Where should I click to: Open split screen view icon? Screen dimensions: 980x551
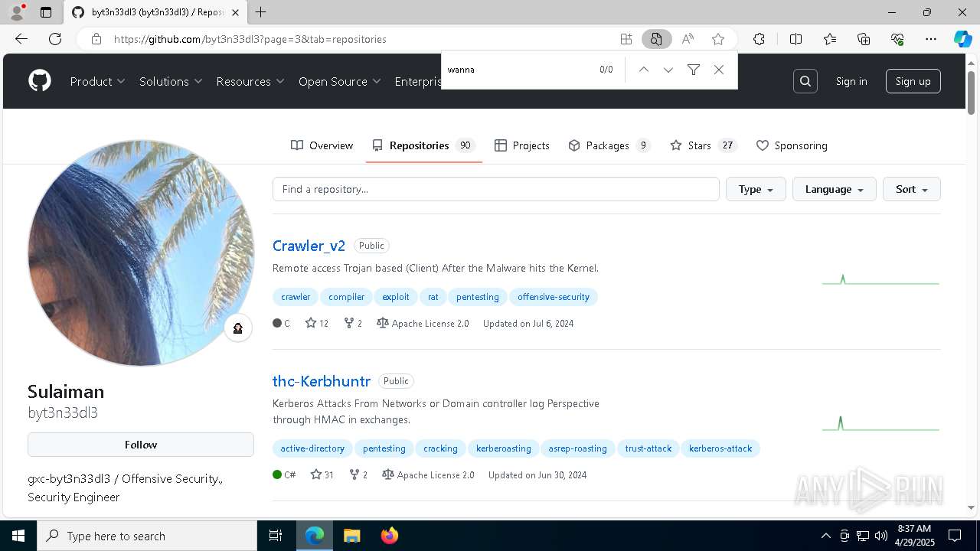(795, 39)
